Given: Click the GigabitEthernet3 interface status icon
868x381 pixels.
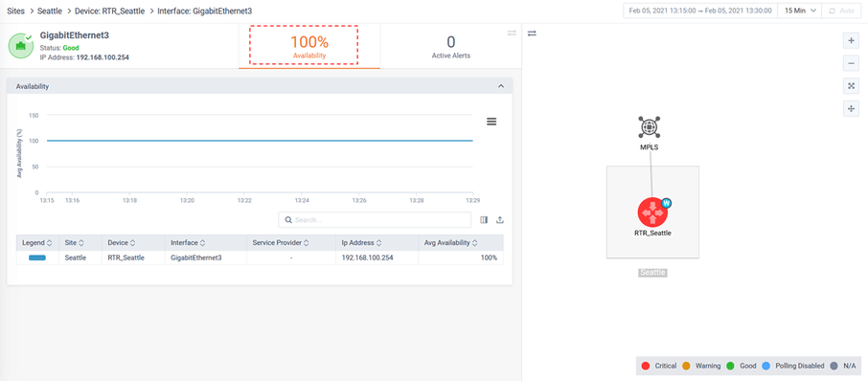Looking at the screenshot, I should tap(21, 46).
